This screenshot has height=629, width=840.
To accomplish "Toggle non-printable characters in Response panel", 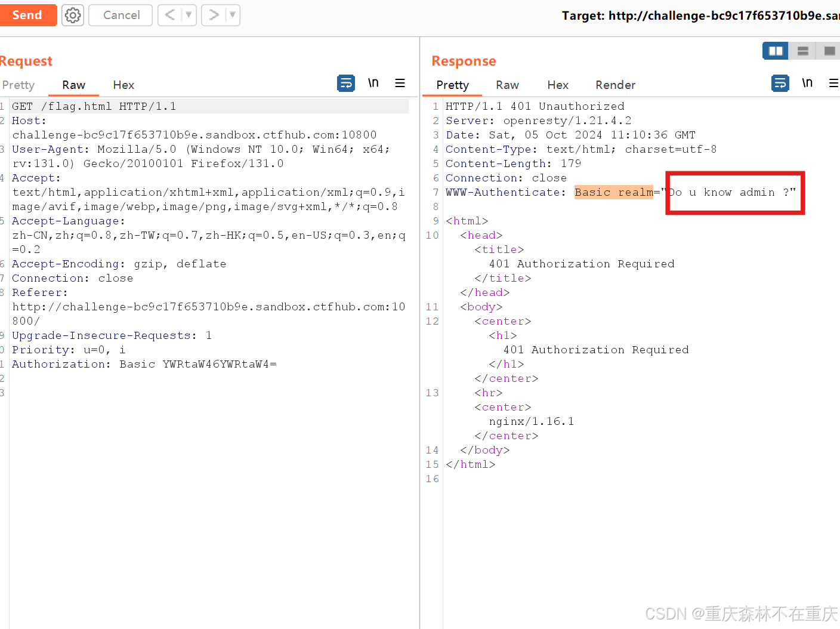I will click(x=807, y=83).
